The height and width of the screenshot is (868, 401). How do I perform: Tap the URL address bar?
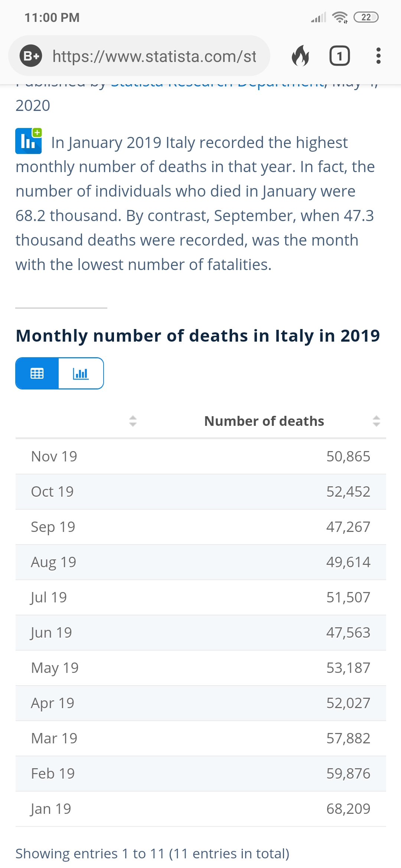[x=154, y=56]
